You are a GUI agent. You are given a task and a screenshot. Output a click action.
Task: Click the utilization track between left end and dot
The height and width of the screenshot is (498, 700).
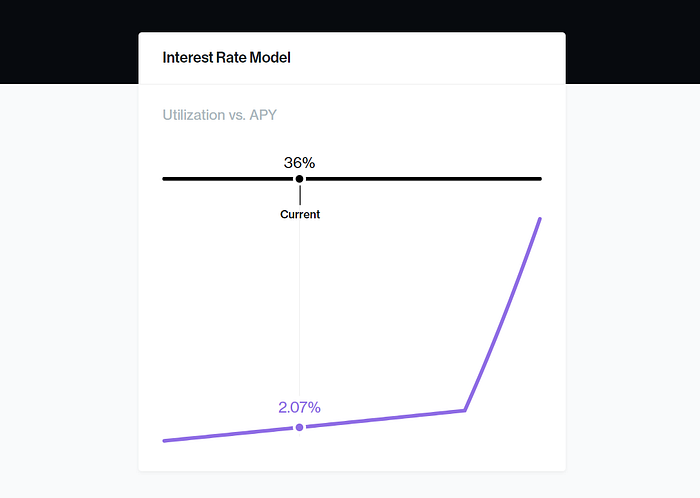coord(232,179)
